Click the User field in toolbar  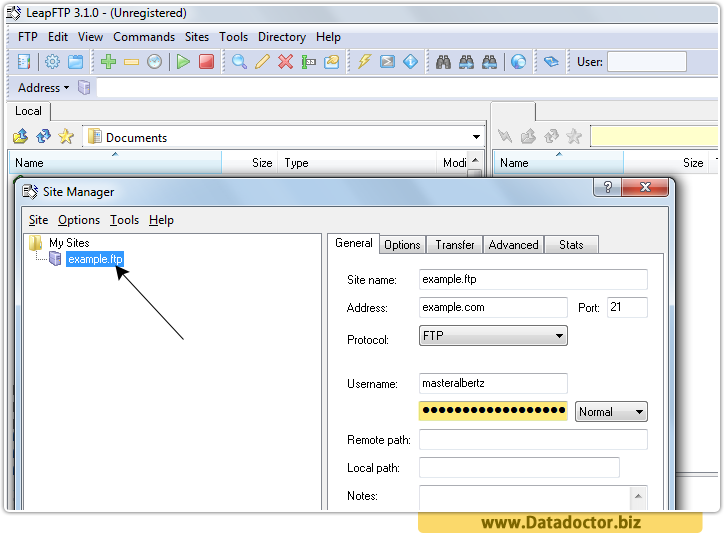[646, 62]
